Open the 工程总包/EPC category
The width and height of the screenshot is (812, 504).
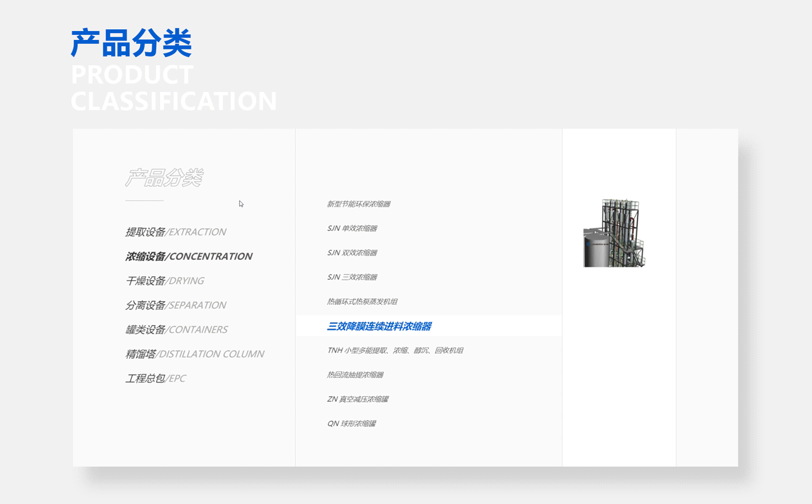(x=155, y=378)
